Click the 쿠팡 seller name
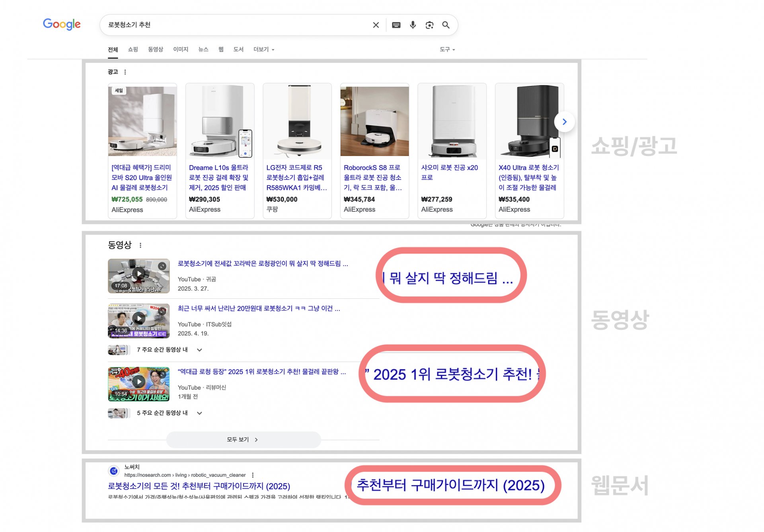This screenshot has width=764, height=532. pos(272,209)
